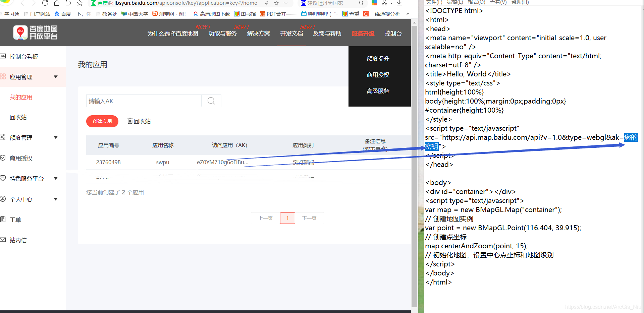
Task: Open the 中国大学 bookmark
Action: (x=135, y=14)
